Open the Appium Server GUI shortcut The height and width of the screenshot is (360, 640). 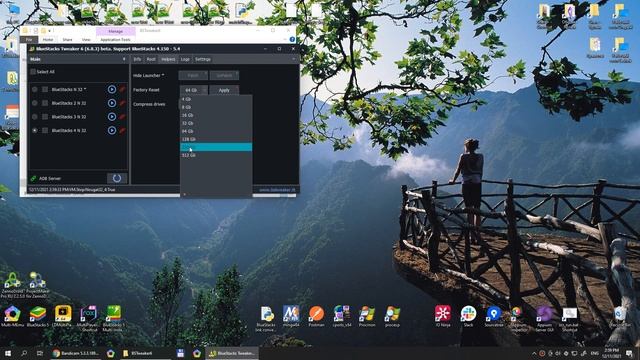[544, 319]
